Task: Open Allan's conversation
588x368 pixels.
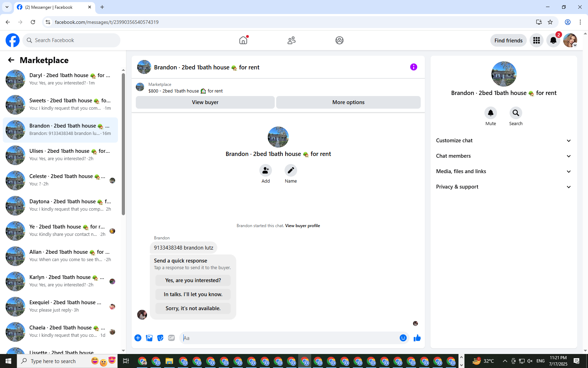Action: [x=60, y=256]
